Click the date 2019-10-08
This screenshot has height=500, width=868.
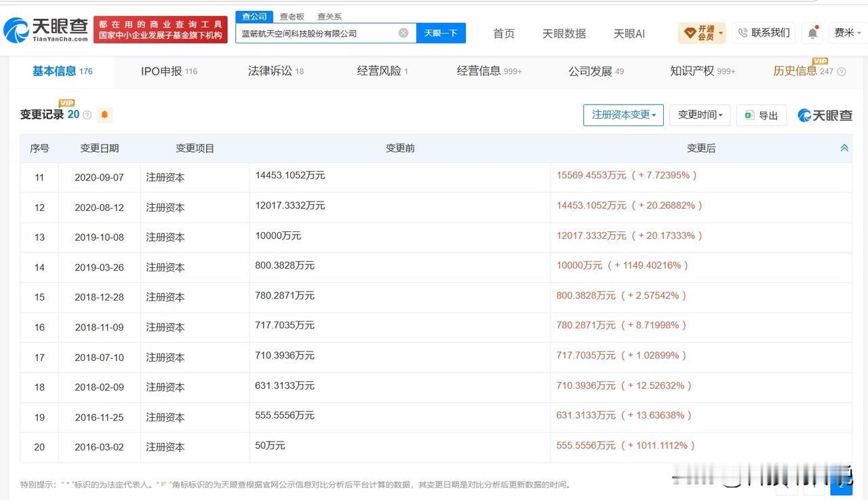coord(100,237)
